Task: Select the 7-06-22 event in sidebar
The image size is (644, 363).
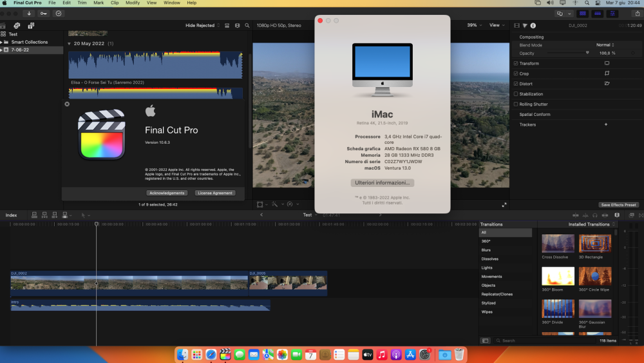Action: tap(32, 50)
